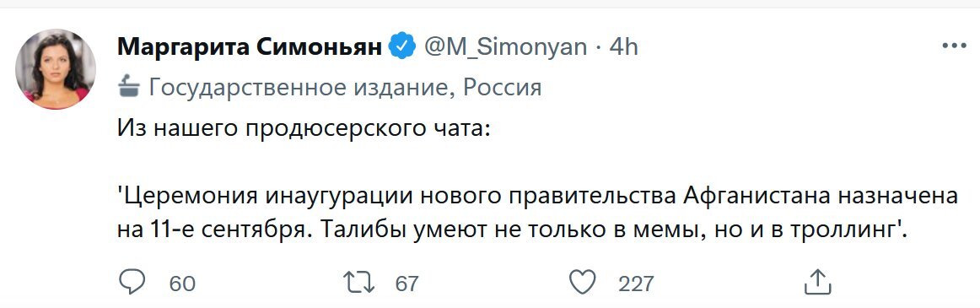Like the tweet with the heart icon
The height and width of the screenshot is (308, 980).
pos(583,283)
